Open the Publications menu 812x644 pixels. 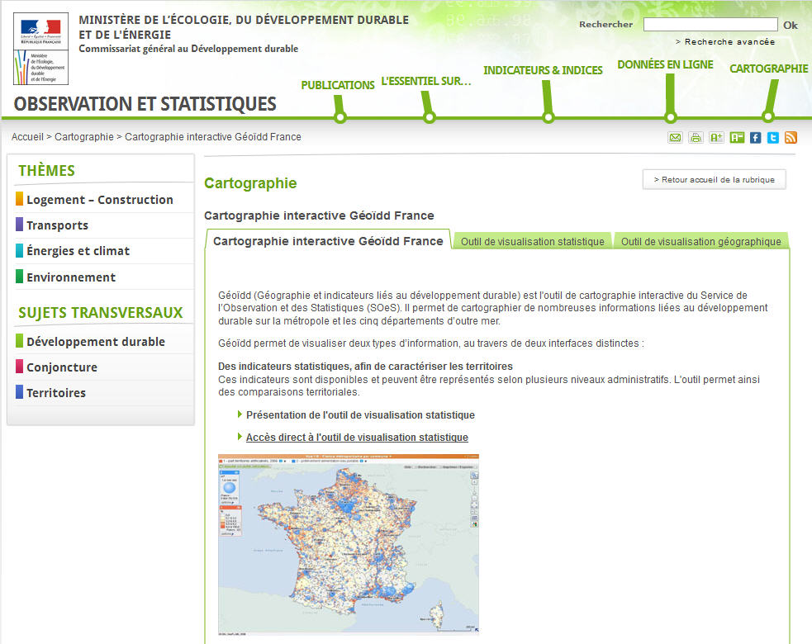tap(337, 85)
